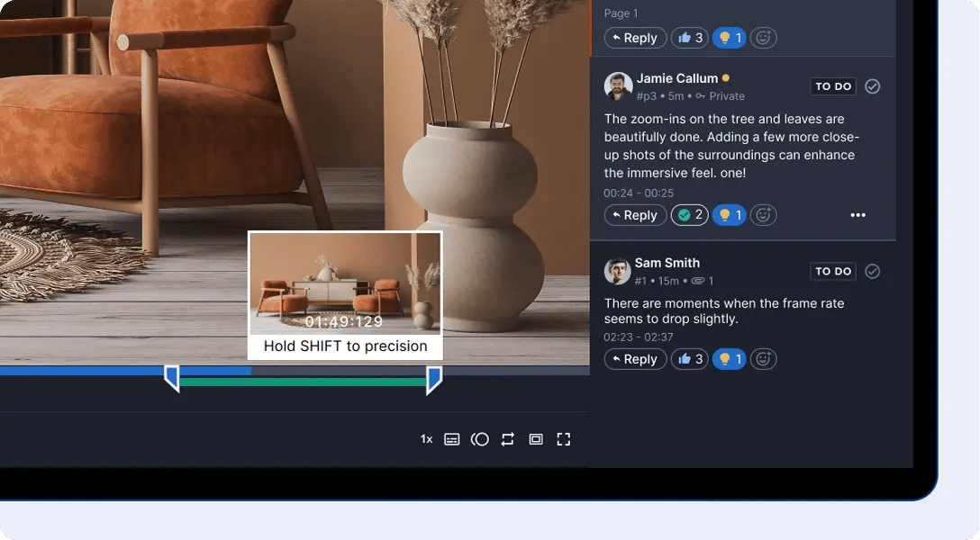Select the TO DO status on Jamie's comment
This screenshot has width=980, height=540.
pos(833,85)
